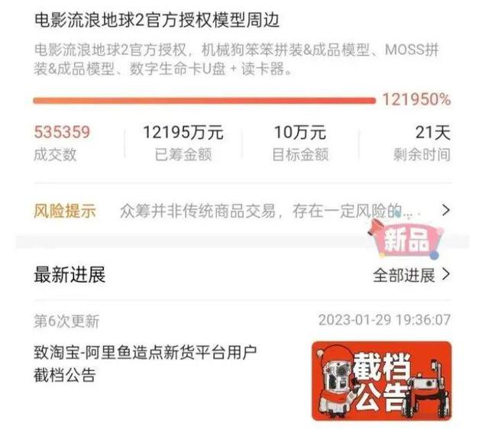504x429 pixels.
Task: Tap the 21天 剩余时间 stat
Action: tap(422, 143)
